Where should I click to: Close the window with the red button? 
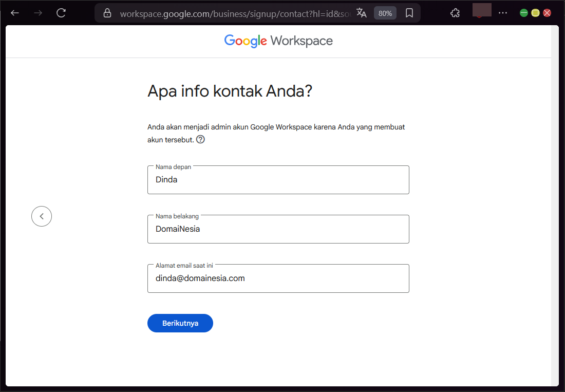tap(547, 13)
